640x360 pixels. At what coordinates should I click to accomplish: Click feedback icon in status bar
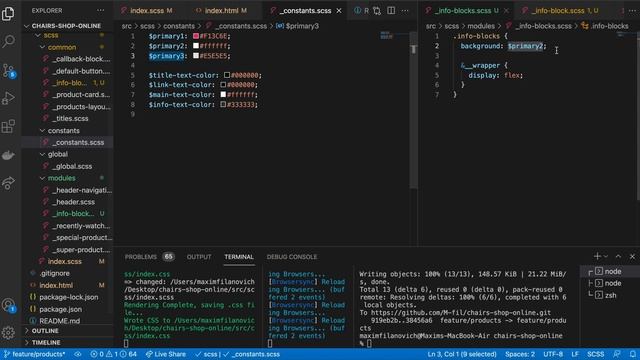(617, 354)
